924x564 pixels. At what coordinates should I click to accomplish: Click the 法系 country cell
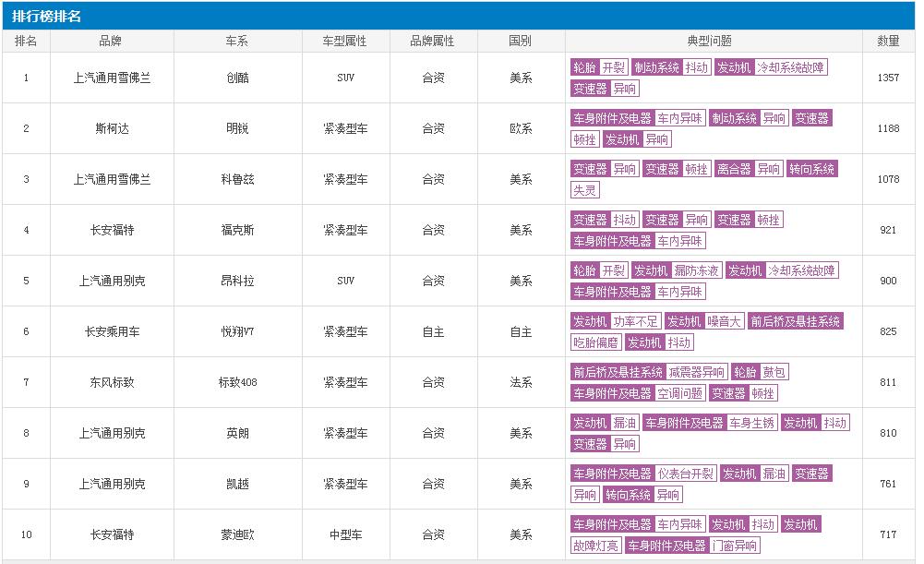click(x=521, y=382)
